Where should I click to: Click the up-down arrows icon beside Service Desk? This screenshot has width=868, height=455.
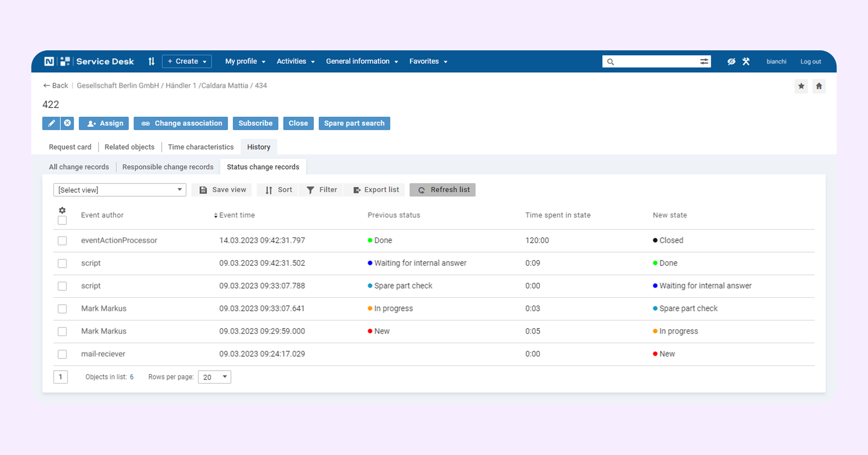click(151, 62)
